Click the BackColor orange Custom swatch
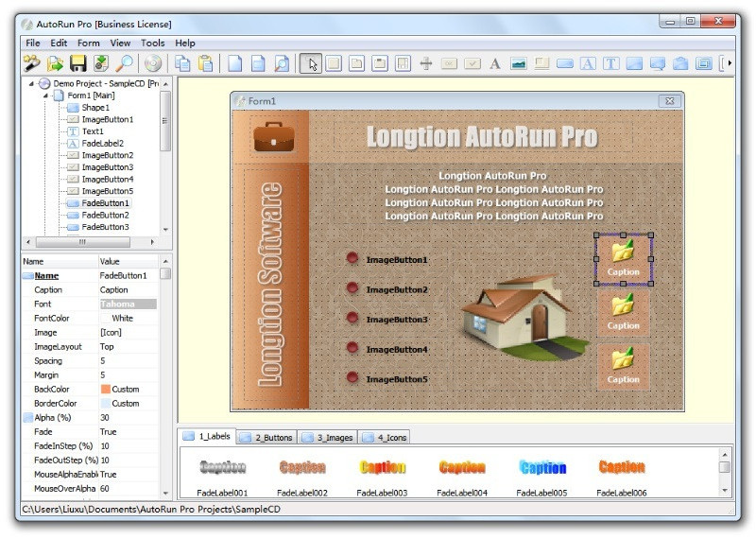Screen dimensions: 756x539 pyautogui.click(x=106, y=390)
